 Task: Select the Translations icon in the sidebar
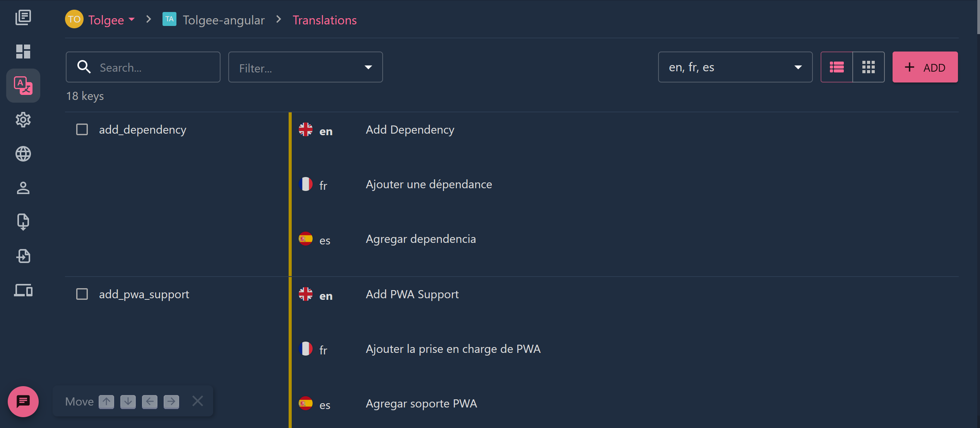pos(23,86)
